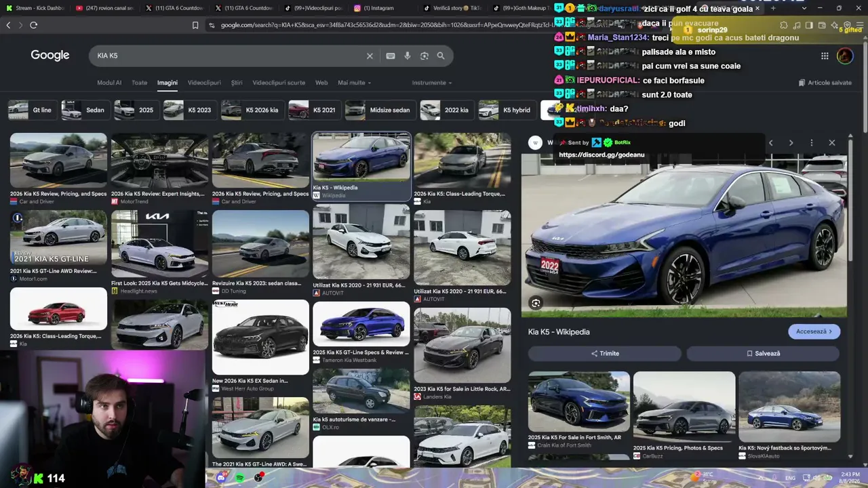This screenshot has width=868, height=488.
Task: Go to the Google logo homepage
Action: pos(50,56)
